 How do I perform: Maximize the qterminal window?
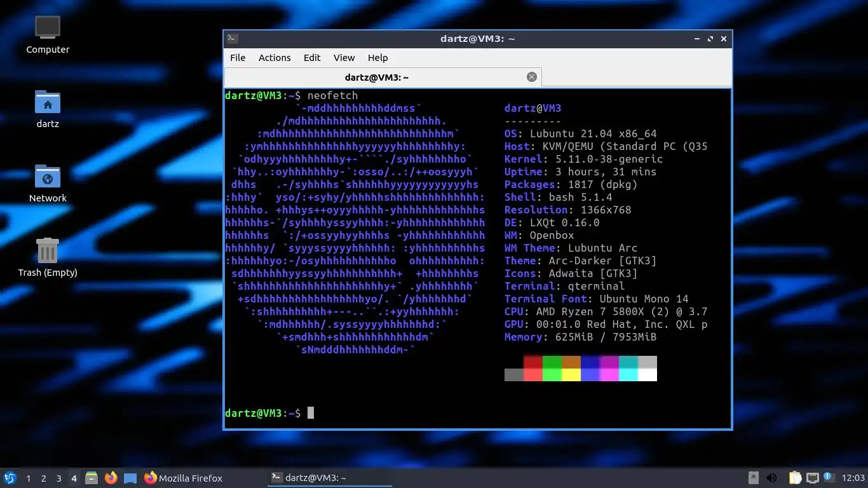click(x=710, y=39)
